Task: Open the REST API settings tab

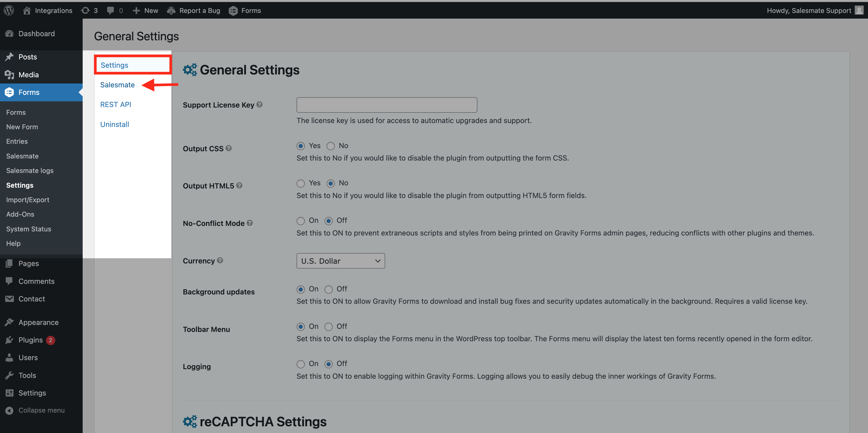Action: point(115,104)
